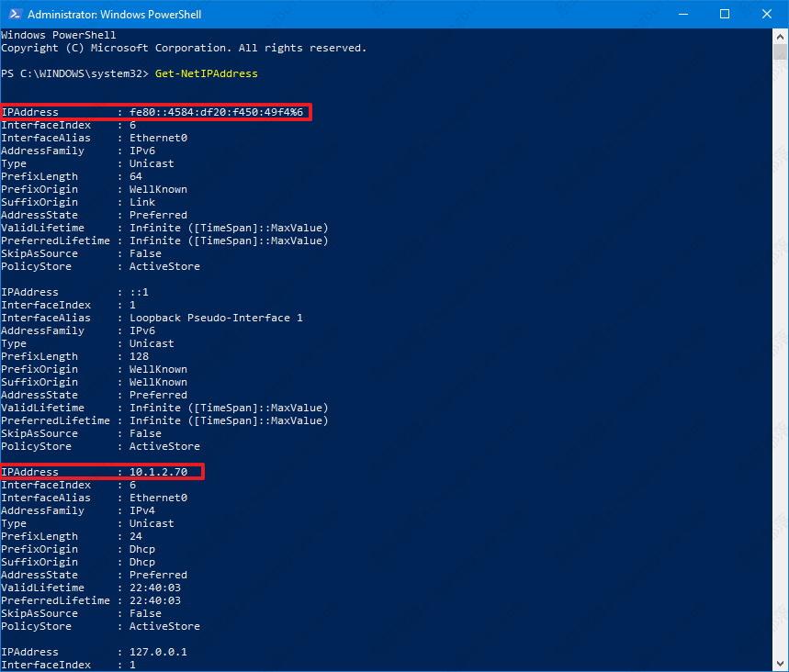789x672 pixels.
Task: Close the PowerShell window
Action: (x=767, y=14)
